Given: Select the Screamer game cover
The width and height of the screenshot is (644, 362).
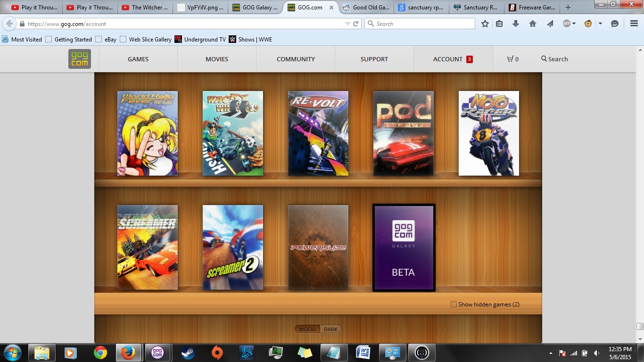Looking at the screenshot, I should point(148,247).
